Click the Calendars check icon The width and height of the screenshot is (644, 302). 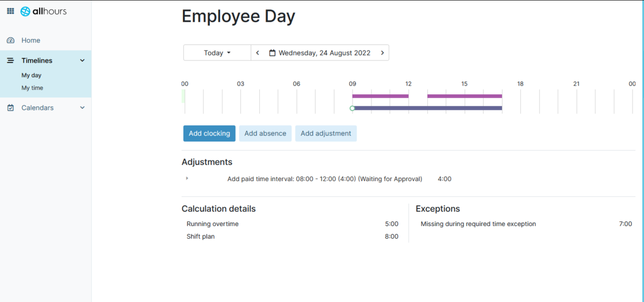pyautogui.click(x=10, y=108)
